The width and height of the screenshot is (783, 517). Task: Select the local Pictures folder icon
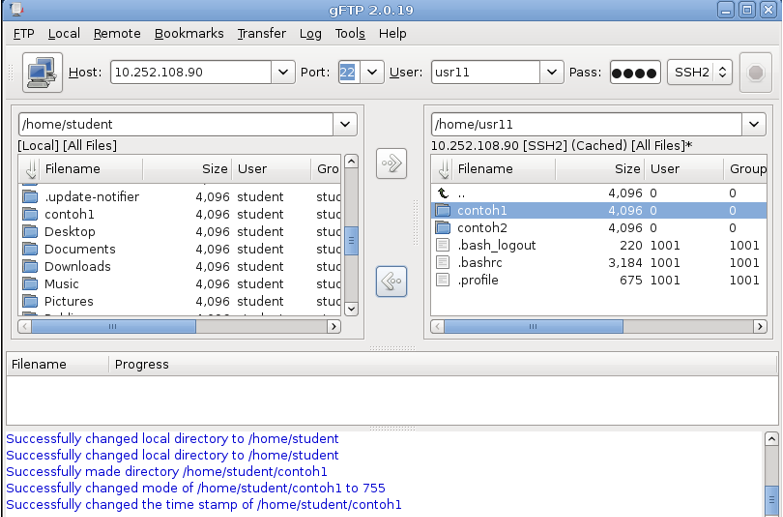[30, 302]
